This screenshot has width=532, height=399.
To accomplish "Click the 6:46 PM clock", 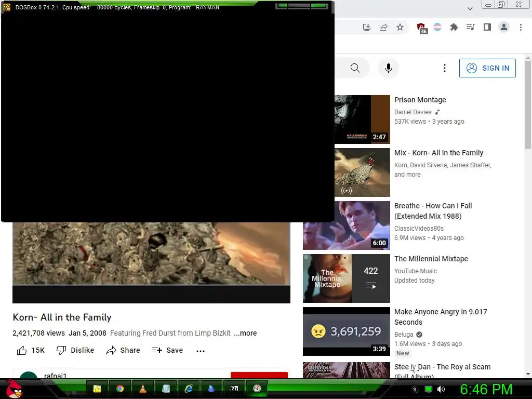I will pyautogui.click(x=486, y=390).
